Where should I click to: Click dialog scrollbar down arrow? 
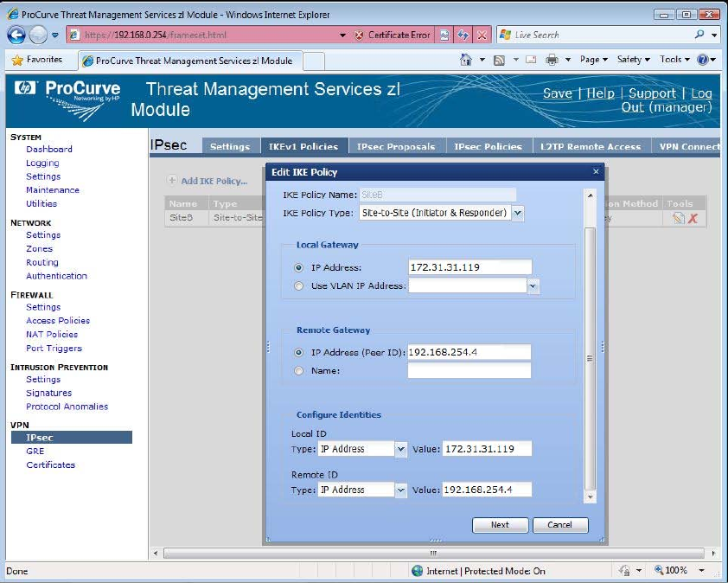[590, 497]
